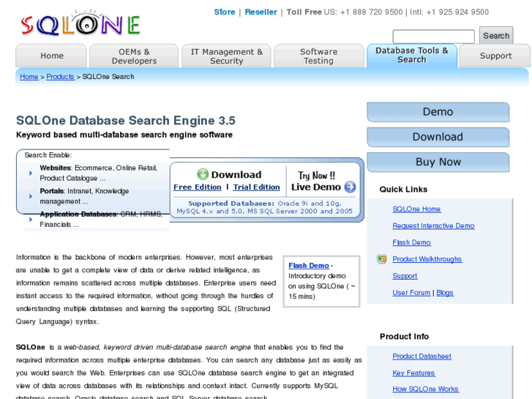
Task: Click the Products breadcrumb link
Action: click(60, 77)
